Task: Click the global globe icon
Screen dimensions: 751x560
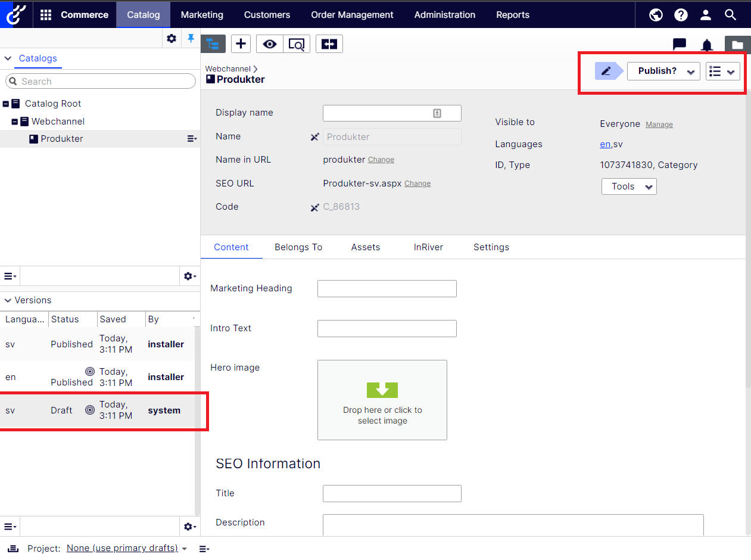Action: (656, 15)
